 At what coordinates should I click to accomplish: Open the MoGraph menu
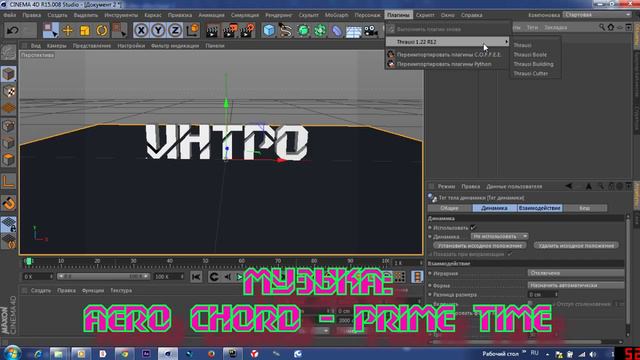(x=336, y=15)
